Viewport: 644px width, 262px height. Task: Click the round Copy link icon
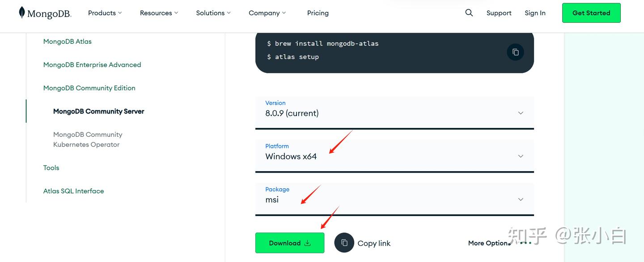[344, 243]
